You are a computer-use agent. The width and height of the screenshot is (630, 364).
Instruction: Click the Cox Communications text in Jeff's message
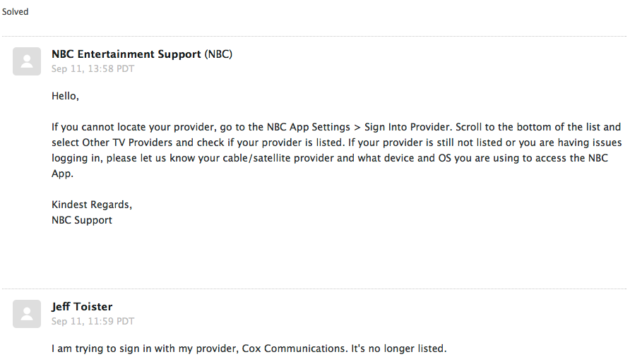click(x=293, y=348)
